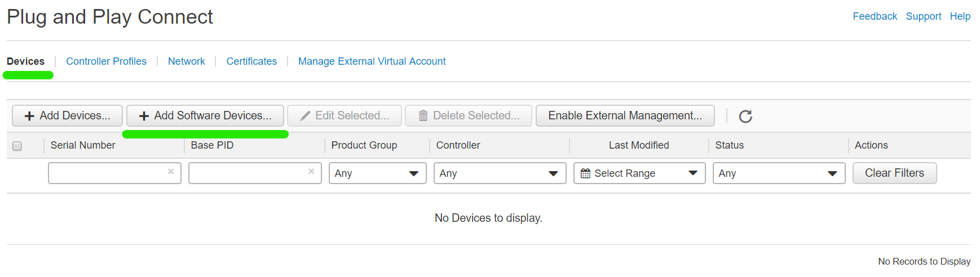The image size is (980, 277).
Task: Click the plus icon on Add Devices
Action: coord(29,116)
